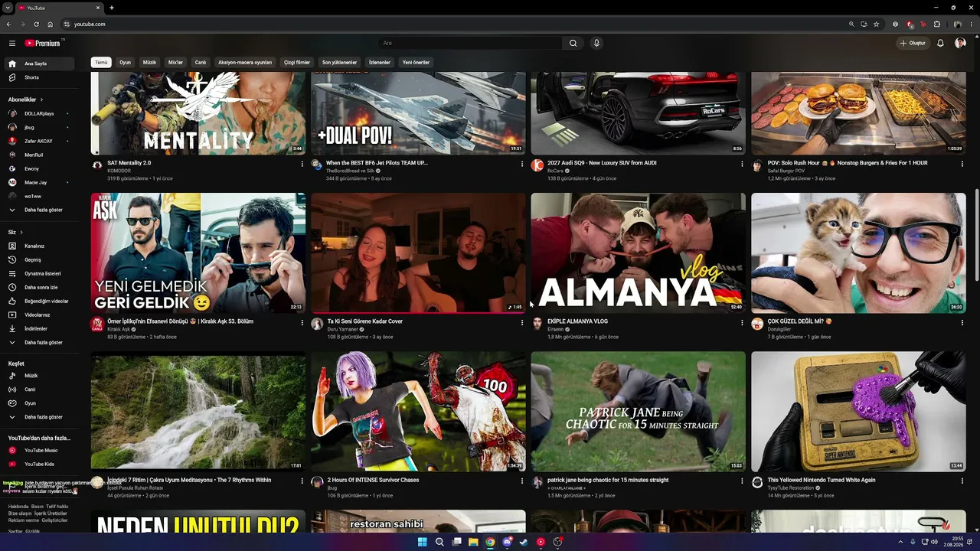
Task: Expand subscriptions with Daha fazla göster
Action: pyautogui.click(x=41, y=210)
